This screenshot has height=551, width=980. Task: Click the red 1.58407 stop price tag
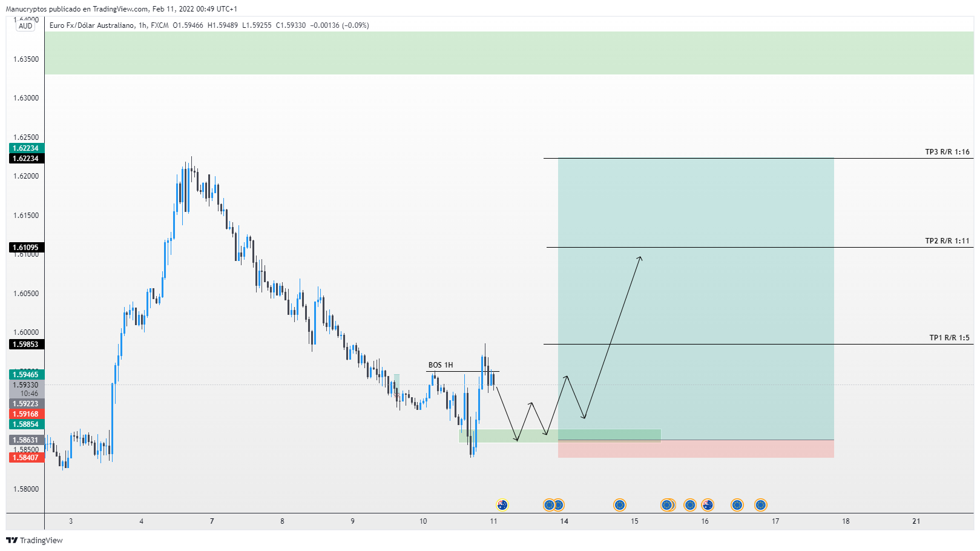(25, 458)
